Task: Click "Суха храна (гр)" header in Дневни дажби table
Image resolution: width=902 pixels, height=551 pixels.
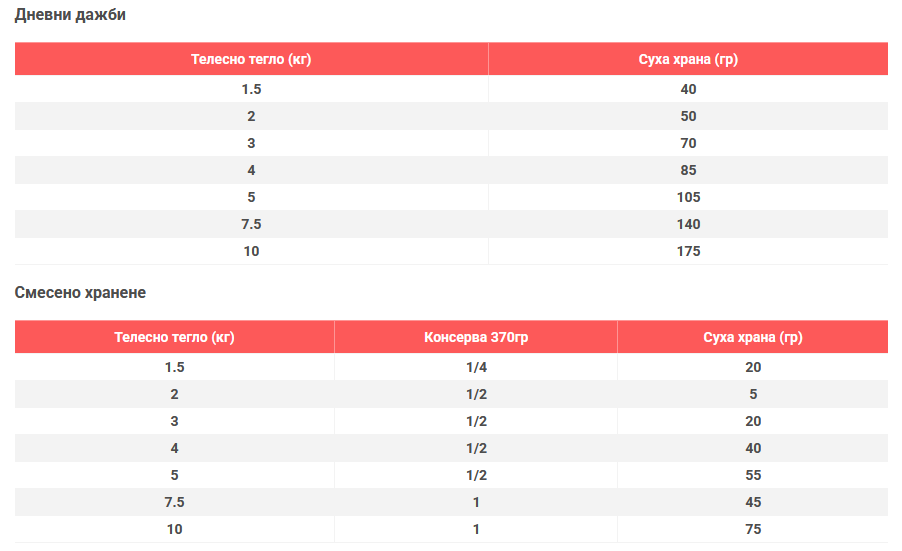Action: click(x=688, y=59)
